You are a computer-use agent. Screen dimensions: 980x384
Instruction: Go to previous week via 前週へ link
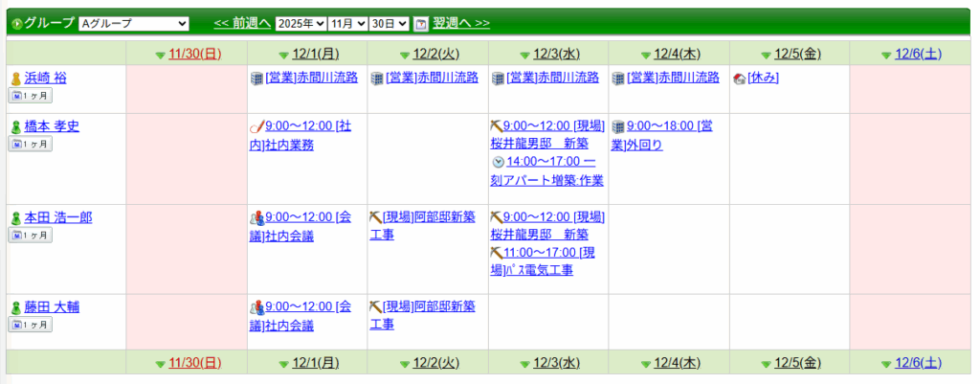[242, 23]
